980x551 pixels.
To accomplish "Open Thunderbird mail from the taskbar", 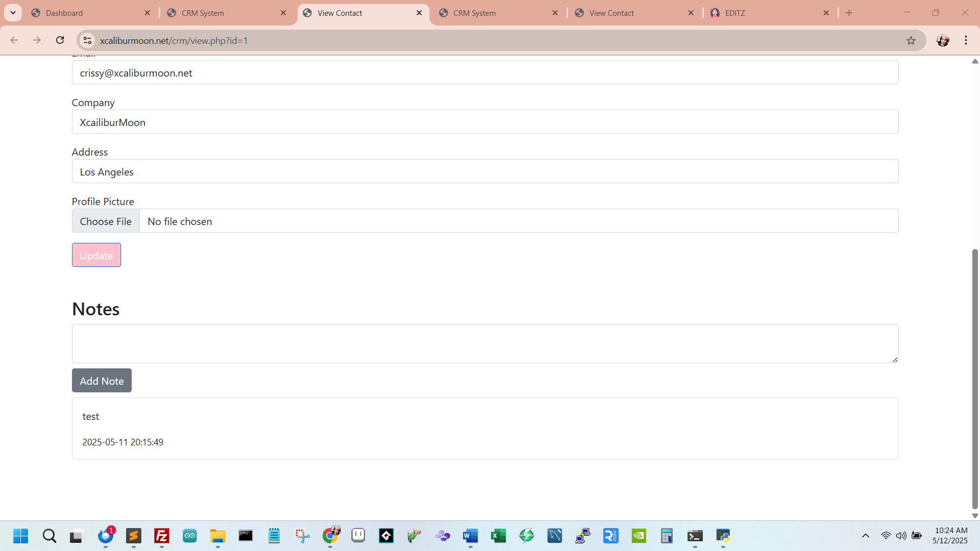I will pyautogui.click(x=106, y=536).
